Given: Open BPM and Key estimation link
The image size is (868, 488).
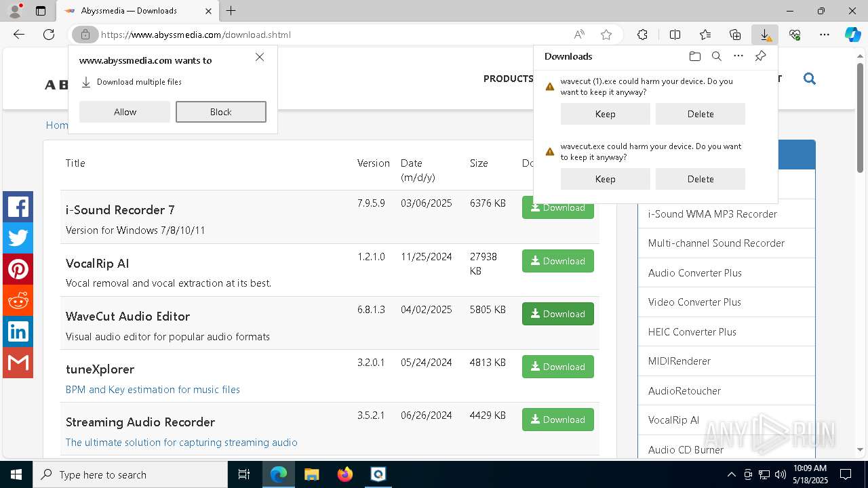Looking at the screenshot, I should tap(153, 390).
